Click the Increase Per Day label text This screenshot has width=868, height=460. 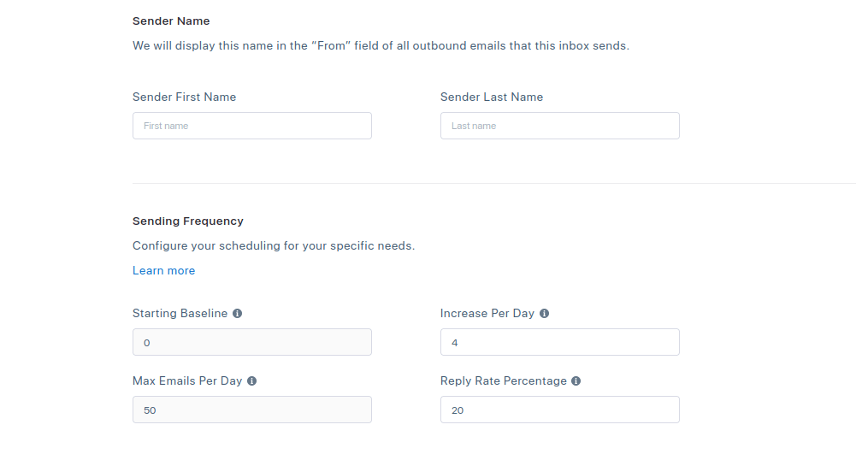(487, 314)
